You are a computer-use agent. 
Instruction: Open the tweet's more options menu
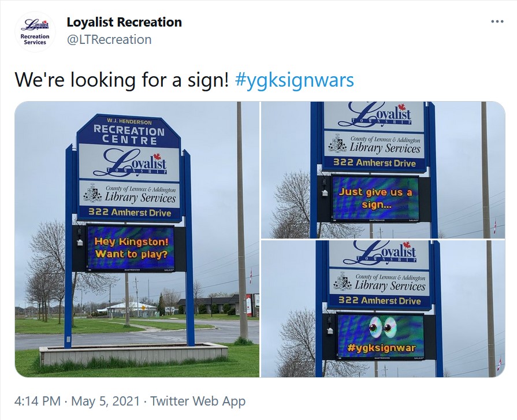(497, 22)
